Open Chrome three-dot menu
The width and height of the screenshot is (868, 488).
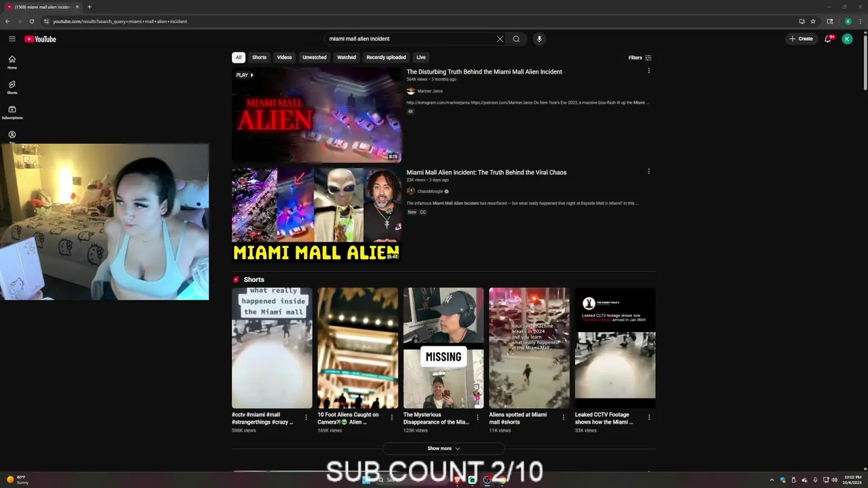click(860, 21)
